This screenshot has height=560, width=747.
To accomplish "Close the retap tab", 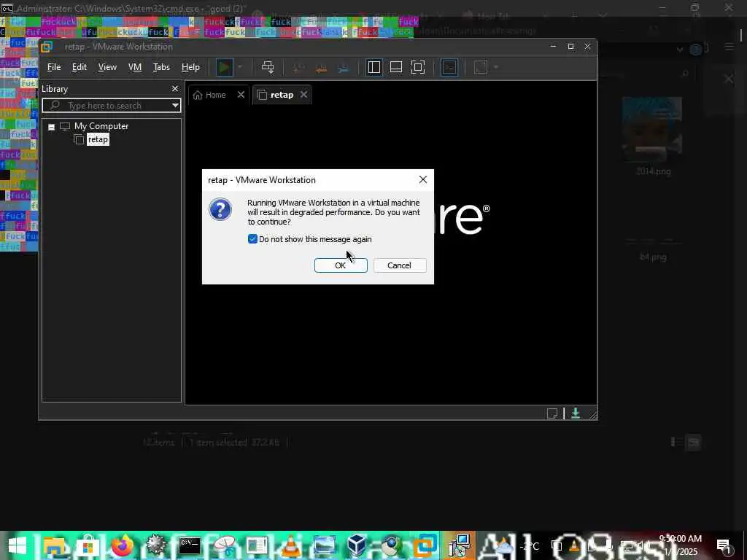I will click(x=304, y=95).
